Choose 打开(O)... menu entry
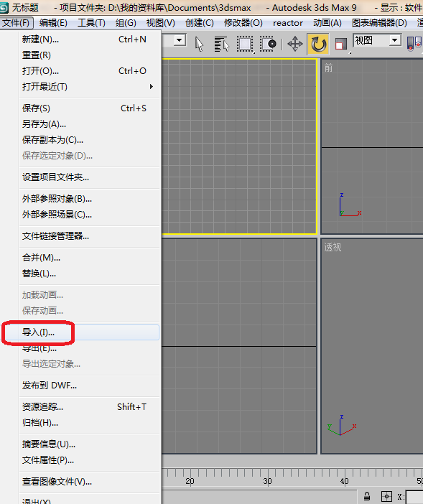423x504 pixels. [x=89, y=71]
